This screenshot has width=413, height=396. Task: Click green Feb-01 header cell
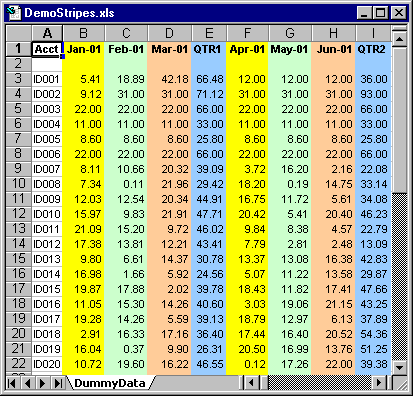[x=126, y=49]
